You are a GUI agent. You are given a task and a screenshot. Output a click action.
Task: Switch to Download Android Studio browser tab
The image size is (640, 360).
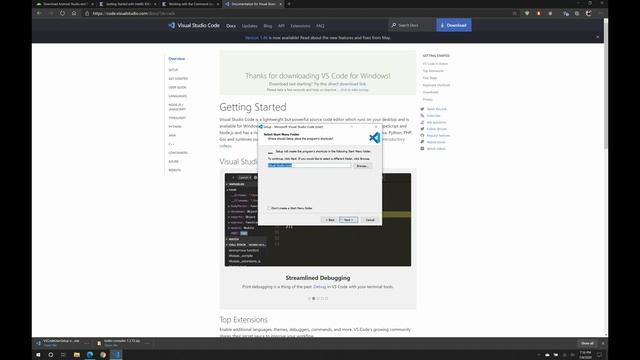coord(64,4)
